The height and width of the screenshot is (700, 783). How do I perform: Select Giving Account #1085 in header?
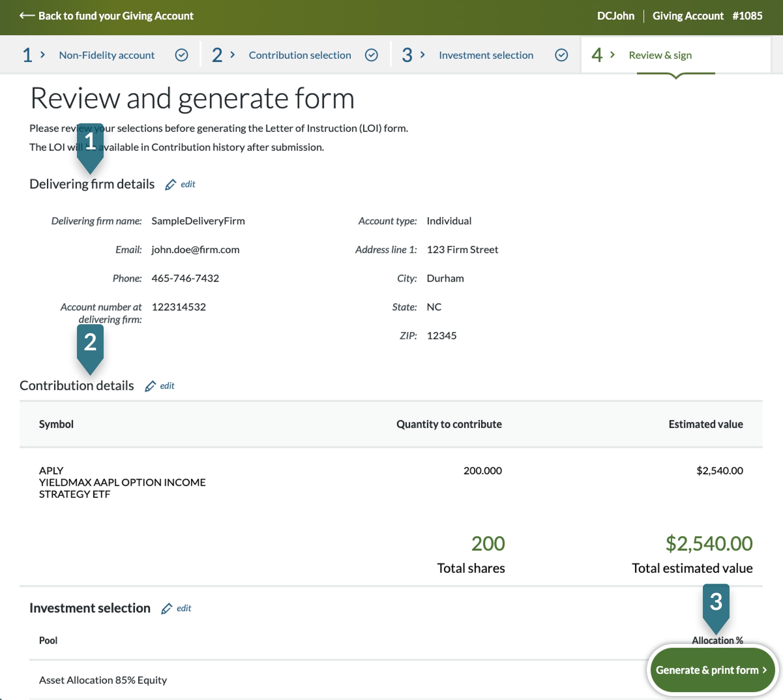[x=707, y=16]
